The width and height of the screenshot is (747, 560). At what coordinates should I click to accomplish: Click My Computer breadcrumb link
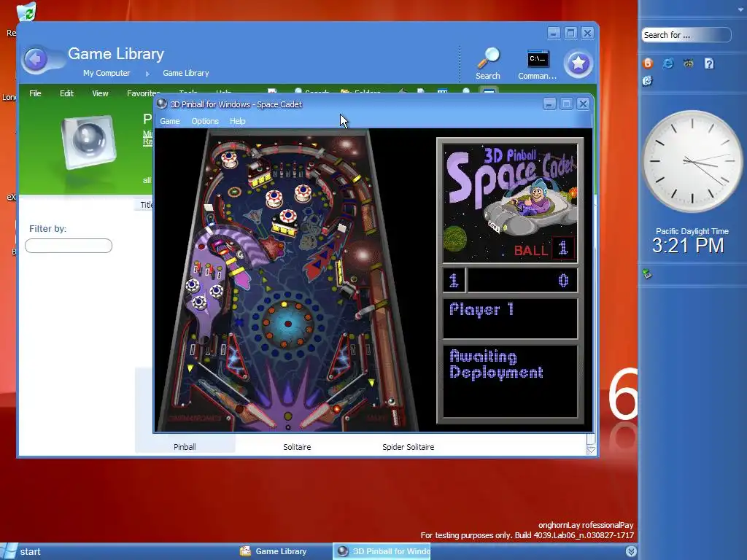(107, 73)
